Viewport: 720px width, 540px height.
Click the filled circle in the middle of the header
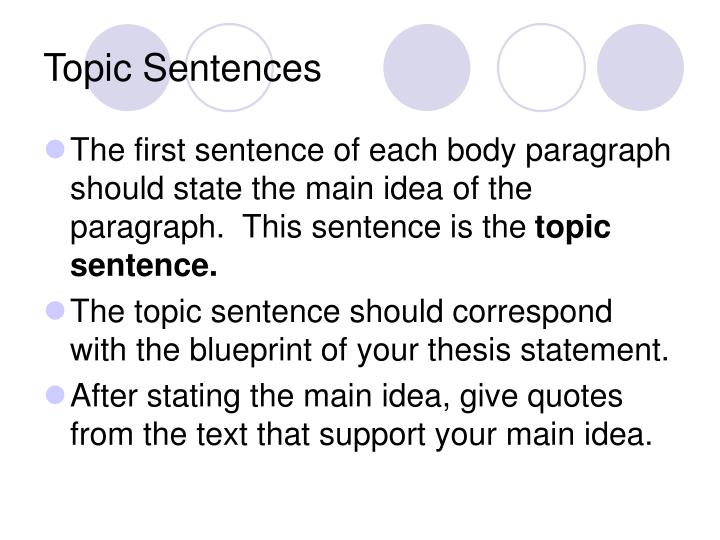(427, 68)
